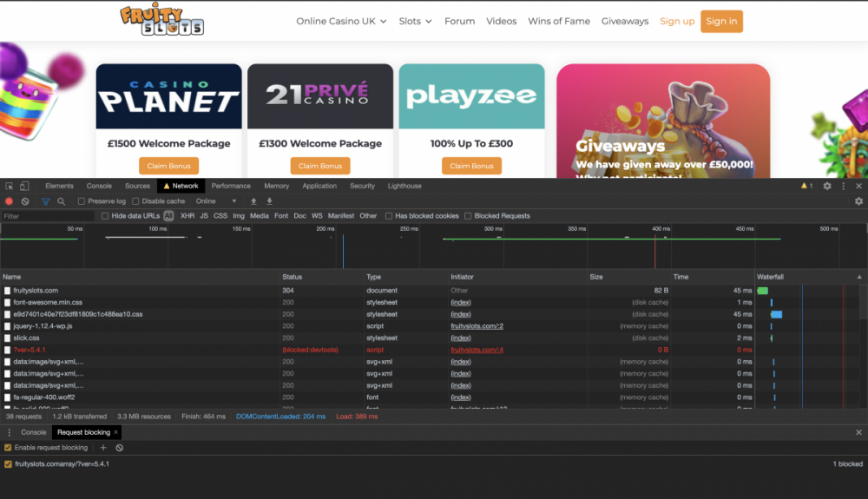Uncheck Enable request blocking
The width and height of the screenshot is (868, 499).
click(x=8, y=448)
